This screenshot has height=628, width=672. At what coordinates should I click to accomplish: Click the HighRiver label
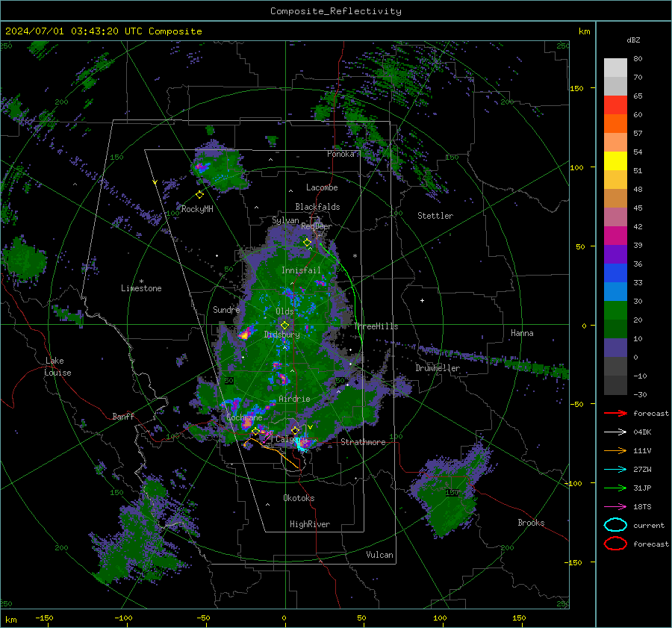pos(310,524)
